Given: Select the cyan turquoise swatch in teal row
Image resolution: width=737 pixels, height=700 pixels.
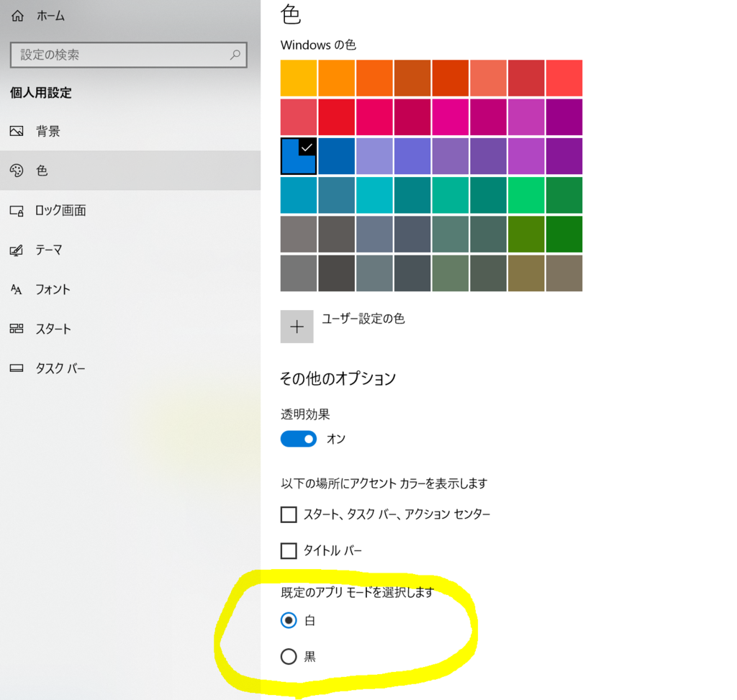Looking at the screenshot, I should pos(374,195).
